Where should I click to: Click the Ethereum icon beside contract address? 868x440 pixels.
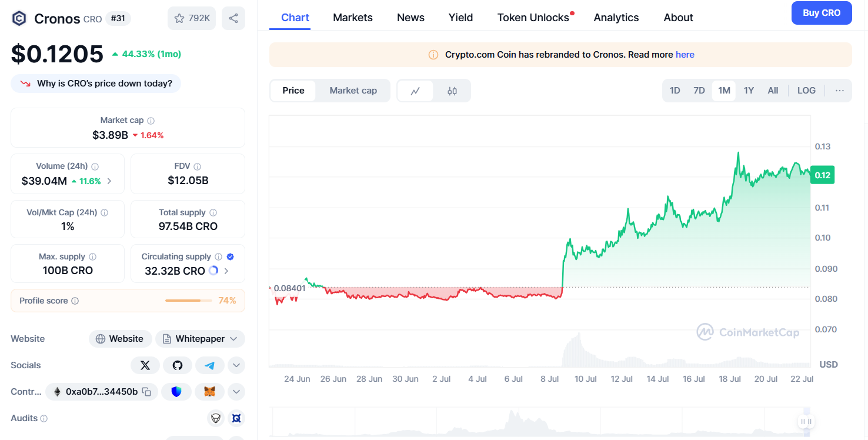57,392
